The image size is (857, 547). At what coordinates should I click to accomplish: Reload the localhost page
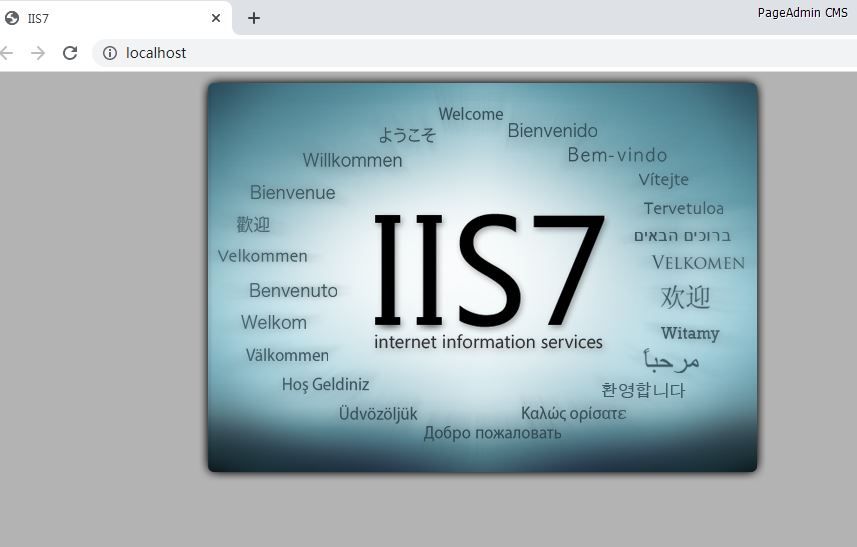tap(70, 53)
